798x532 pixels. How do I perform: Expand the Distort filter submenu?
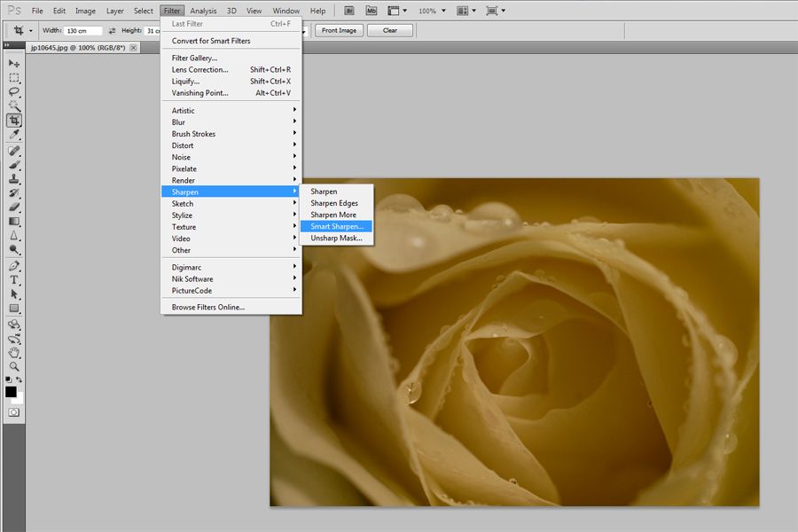coord(231,145)
